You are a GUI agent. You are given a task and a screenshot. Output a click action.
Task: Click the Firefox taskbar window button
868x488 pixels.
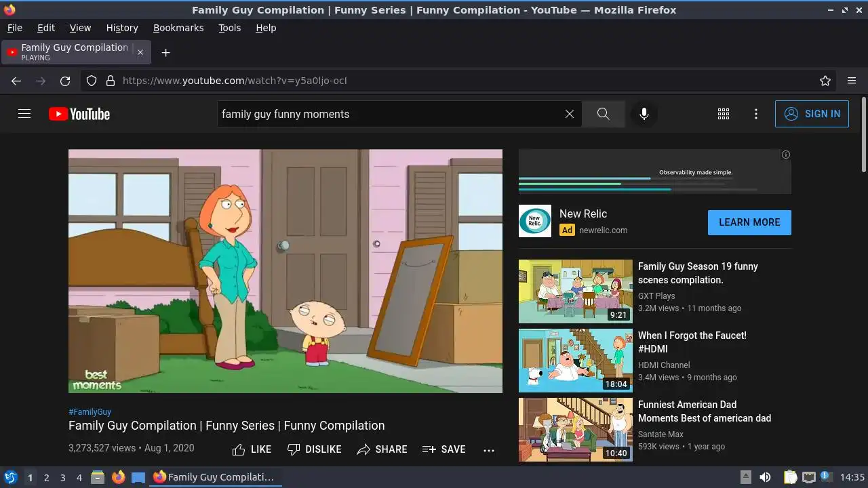[216, 477]
